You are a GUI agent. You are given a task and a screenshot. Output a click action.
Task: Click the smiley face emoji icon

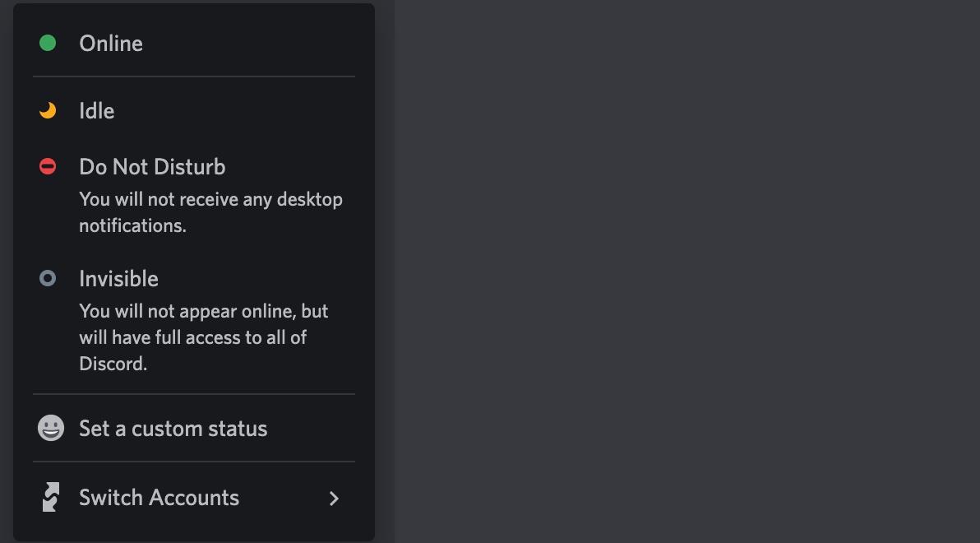point(50,428)
